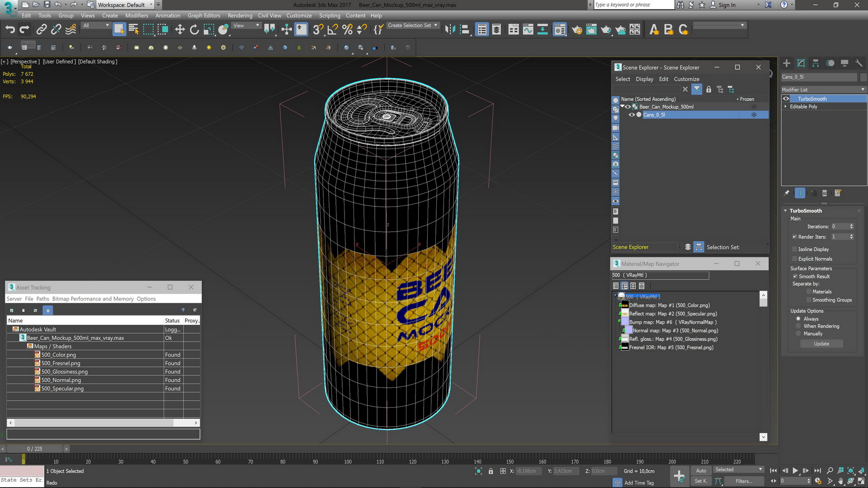Choose the Select and Rotate tool
This screenshot has height=488, width=868.
[194, 30]
